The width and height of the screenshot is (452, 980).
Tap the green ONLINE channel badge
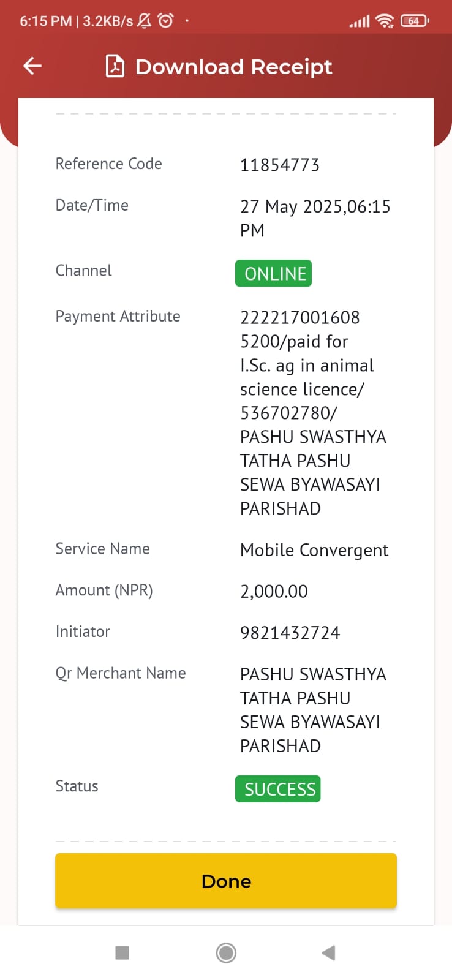click(x=274, y=273)
